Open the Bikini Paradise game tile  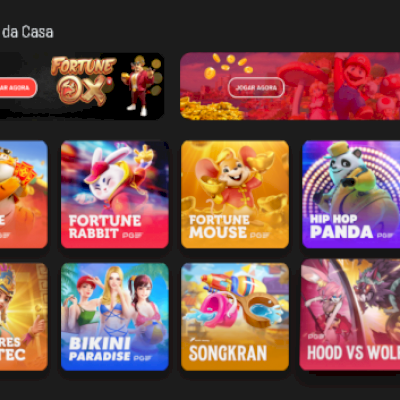point(115,317)
